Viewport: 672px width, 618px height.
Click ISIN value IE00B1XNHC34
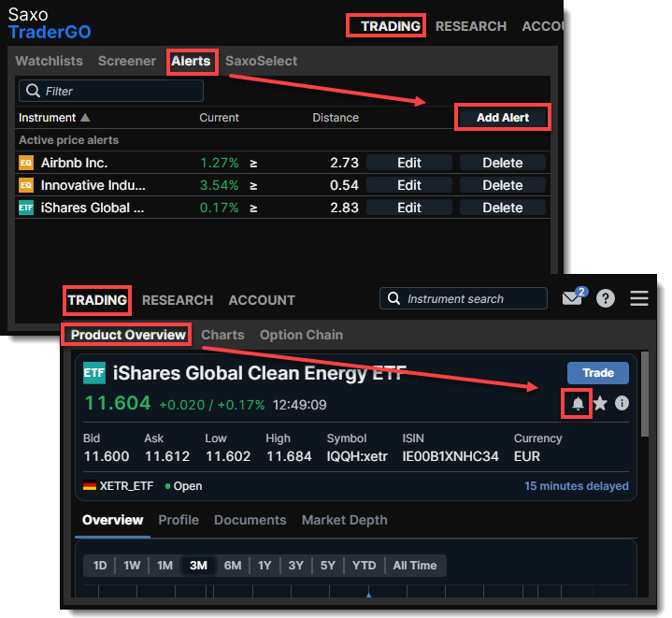(450, 456)
